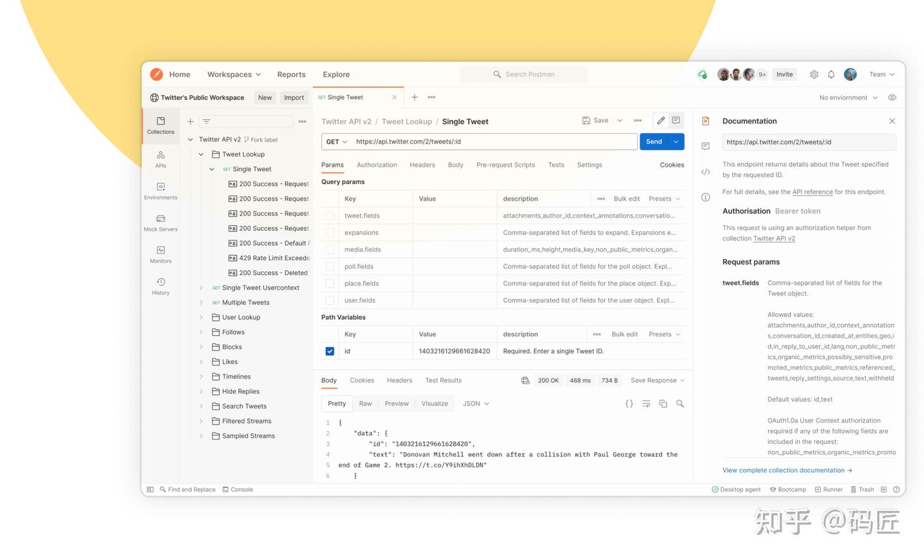Open the Collections sidebar panel

160,125
